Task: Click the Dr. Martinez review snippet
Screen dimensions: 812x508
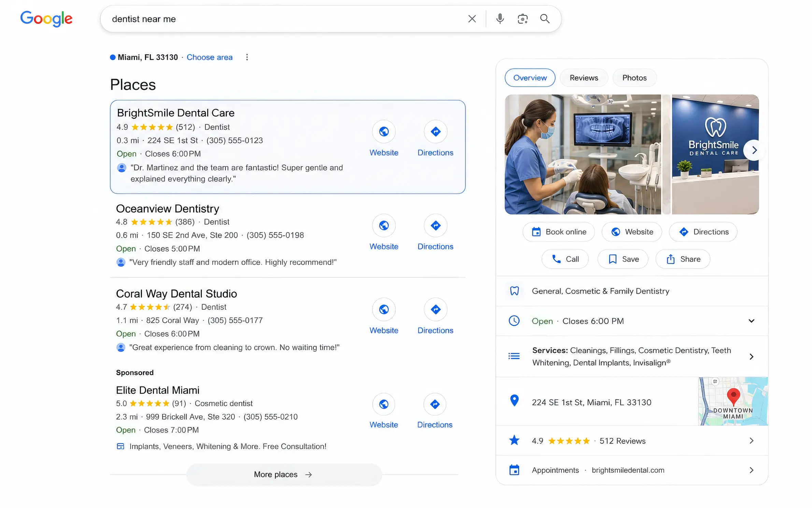Action: point(237,173)
